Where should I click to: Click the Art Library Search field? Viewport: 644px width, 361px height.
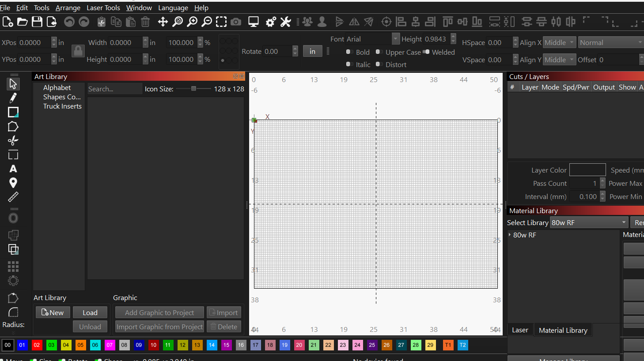(x=114, y=89)
